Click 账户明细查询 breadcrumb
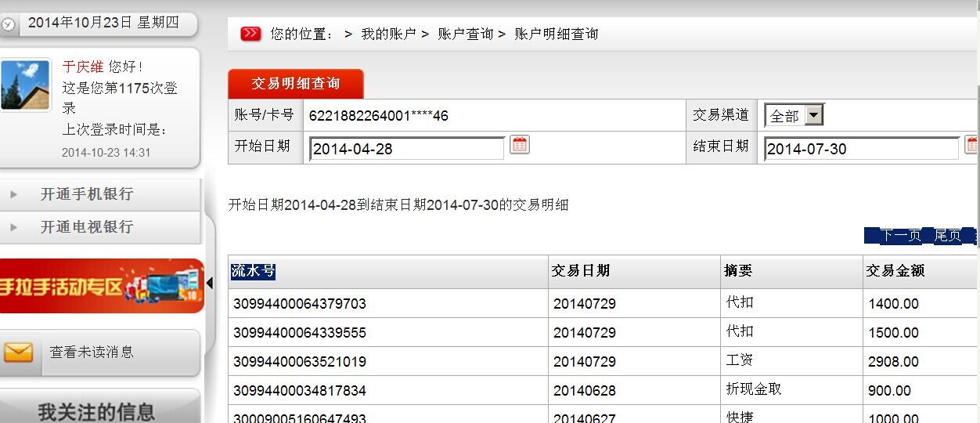The image size is (980, 423). (557, 34)
